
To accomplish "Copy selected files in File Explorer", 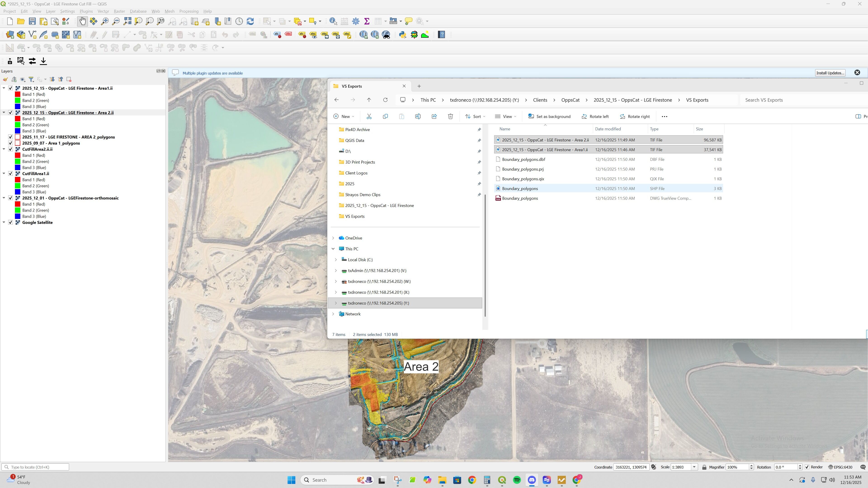I will [385, 117].
